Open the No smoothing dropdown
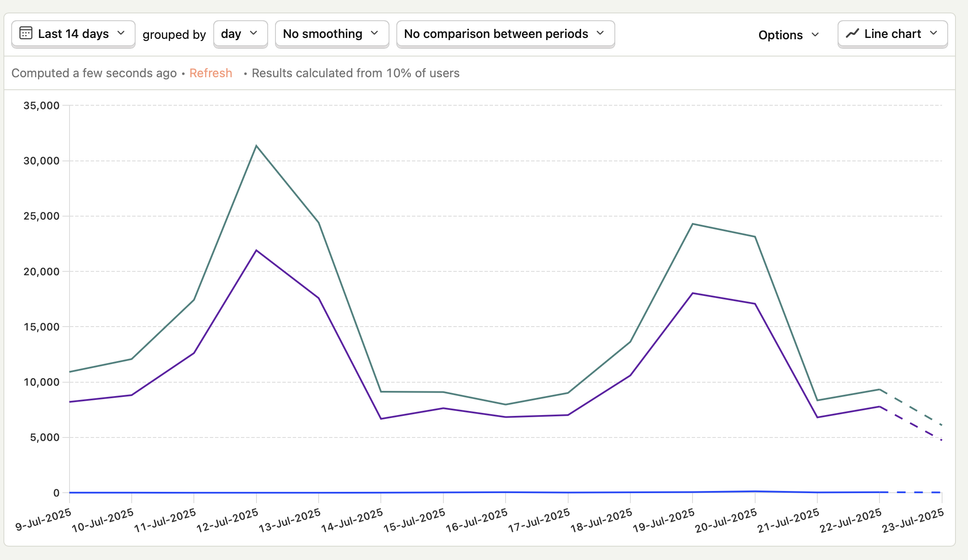 pos(323,34)
